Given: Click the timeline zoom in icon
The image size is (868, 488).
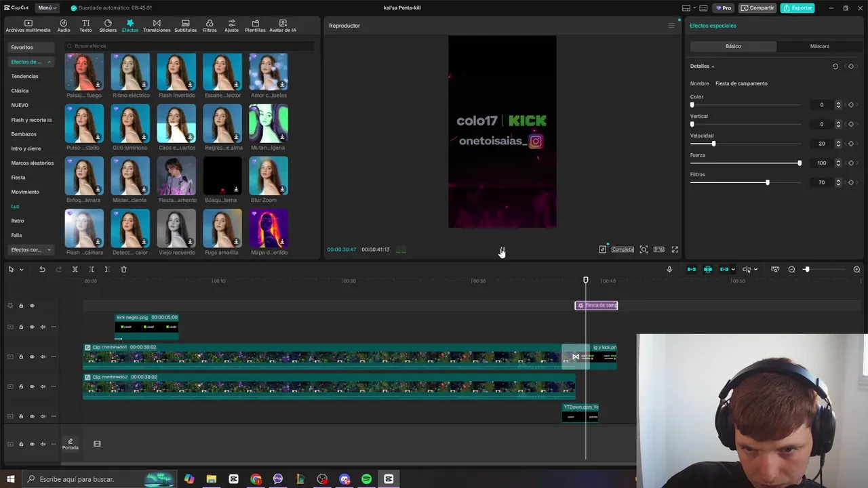Looking at the screenshot, I should tap(856, 269).
